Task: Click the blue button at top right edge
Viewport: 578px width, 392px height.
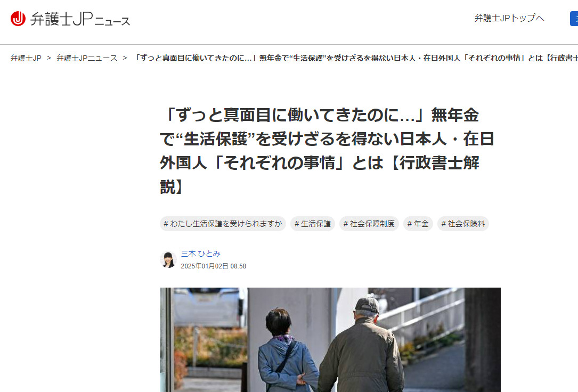Action: [574, 19]
